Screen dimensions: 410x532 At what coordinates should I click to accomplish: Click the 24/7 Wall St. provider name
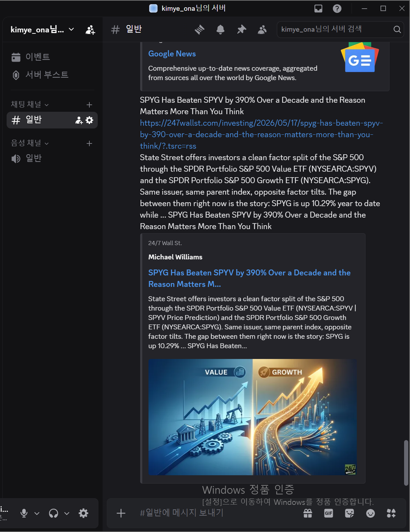(x=165, y=243)
